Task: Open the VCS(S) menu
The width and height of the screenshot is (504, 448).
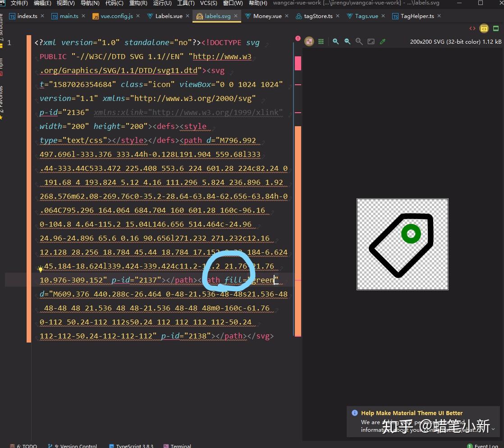Action: tap(209, 3)
